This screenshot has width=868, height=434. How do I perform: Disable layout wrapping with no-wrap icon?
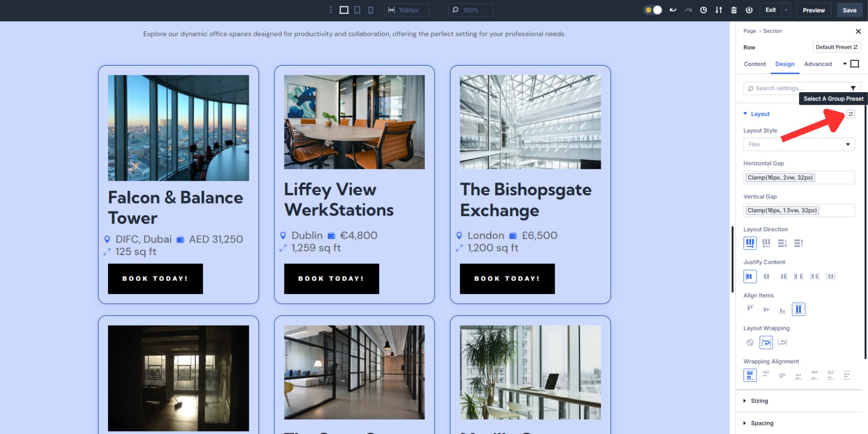[750, 342]
